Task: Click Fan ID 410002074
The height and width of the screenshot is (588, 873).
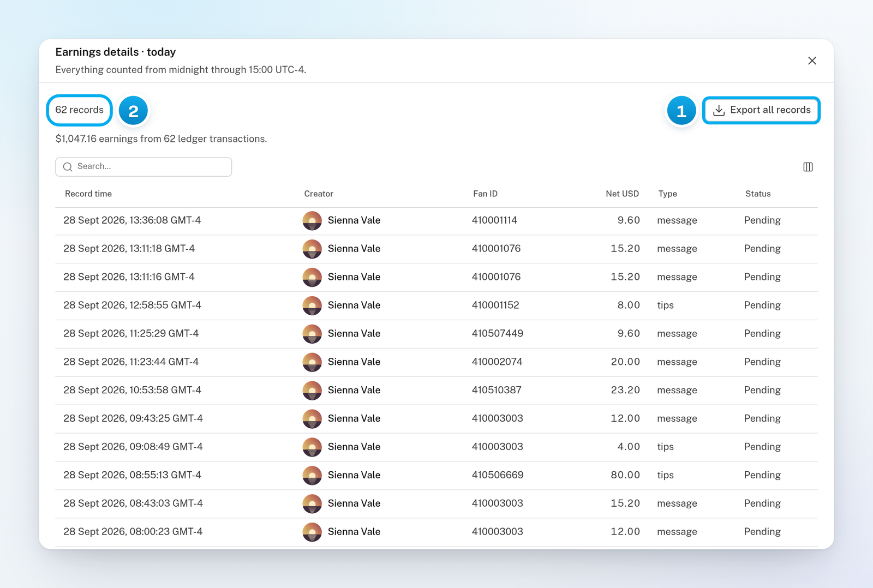Action: 497,362
